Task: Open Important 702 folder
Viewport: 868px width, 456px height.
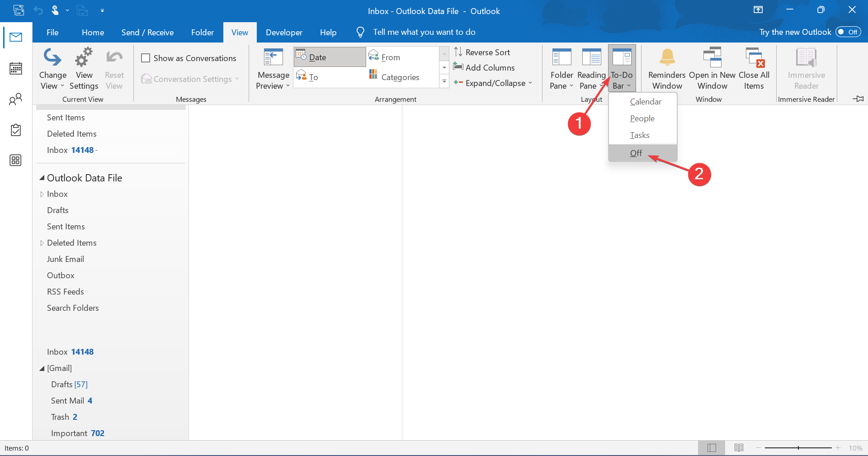Action: point(78,433)
